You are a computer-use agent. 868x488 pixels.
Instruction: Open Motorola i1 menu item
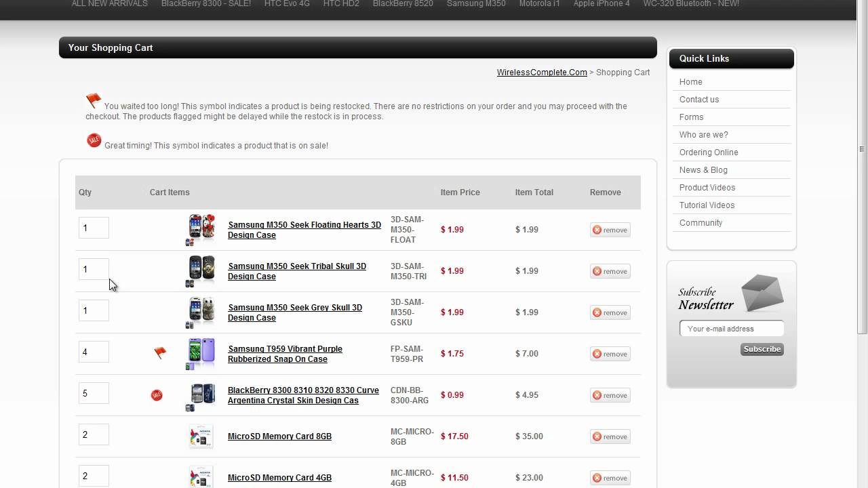(540, 4)
